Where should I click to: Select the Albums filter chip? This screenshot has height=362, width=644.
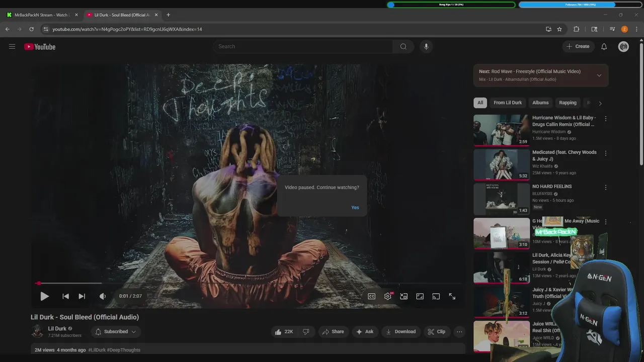[540, 103]
